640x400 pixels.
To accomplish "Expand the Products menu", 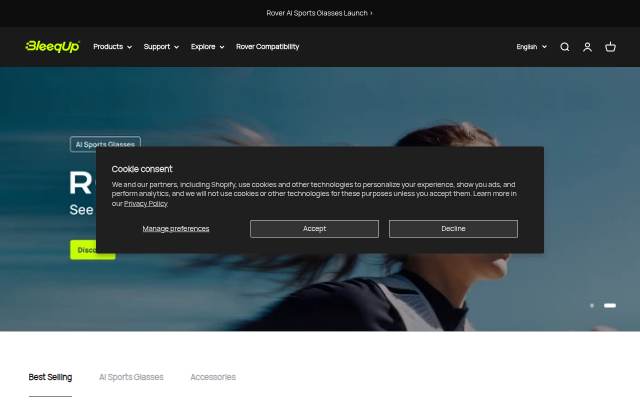I will [113, 47].
